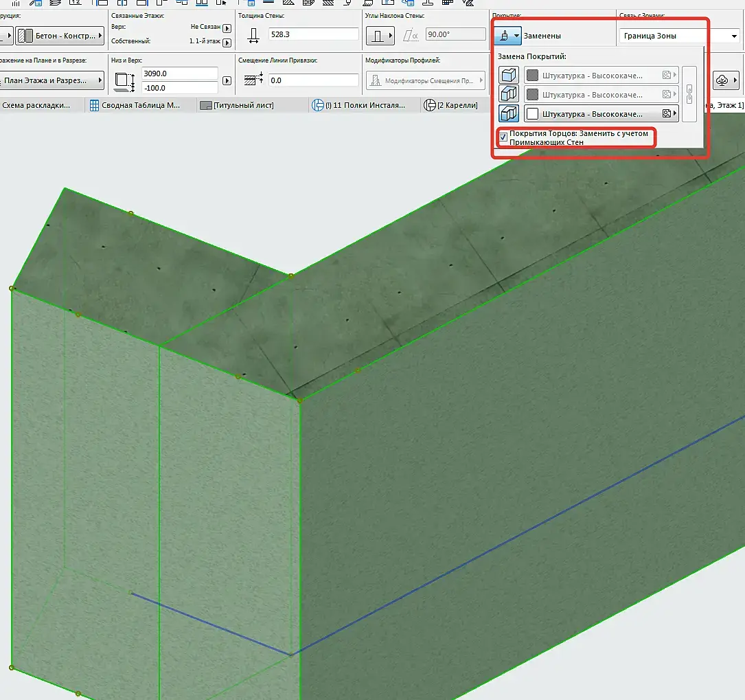Click the Смещение Линии Привязки: label
Image resolution: width=745 pixels, height=700 pixels.
coord(278,60)
